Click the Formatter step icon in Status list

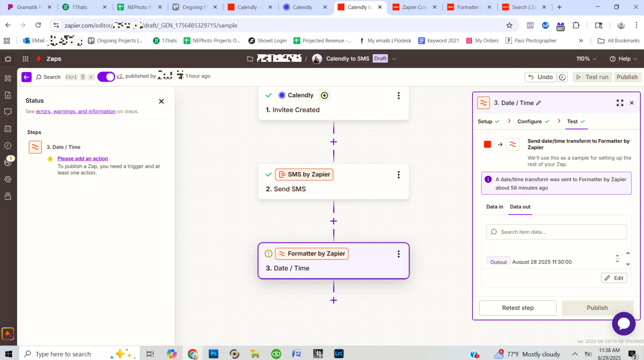click(x=35, y=147)
